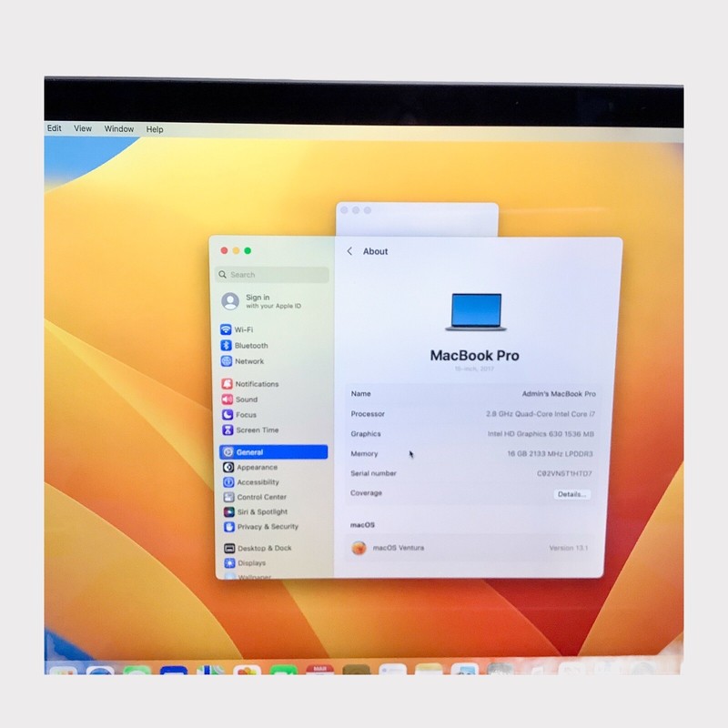Click the search magnifier icon
Viewport: 728px width, 728px height.
[223, 275]
